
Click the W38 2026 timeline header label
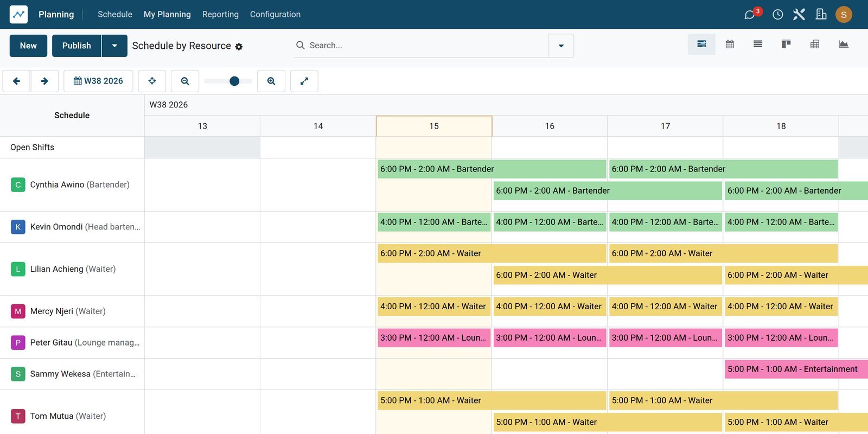tap(169, 105)
